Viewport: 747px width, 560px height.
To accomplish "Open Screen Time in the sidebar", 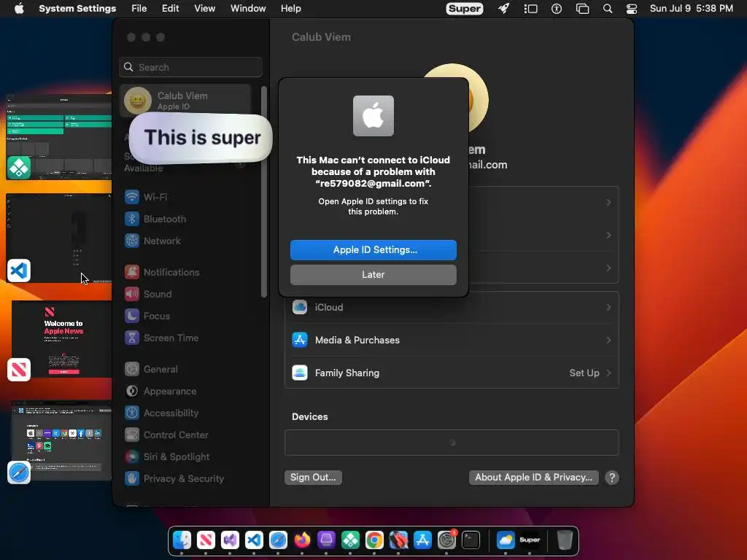I will [161, 338].
